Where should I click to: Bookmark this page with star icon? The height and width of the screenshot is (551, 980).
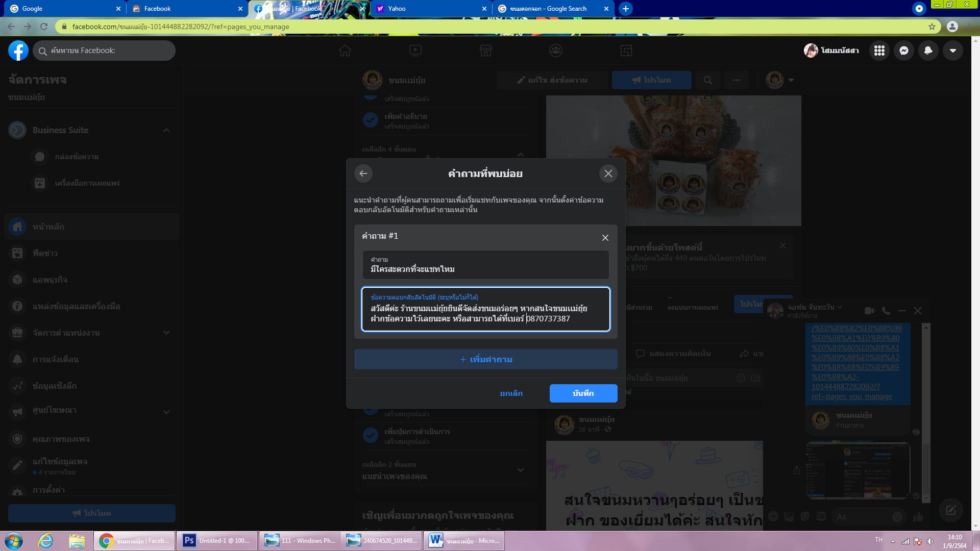[932, 27]
